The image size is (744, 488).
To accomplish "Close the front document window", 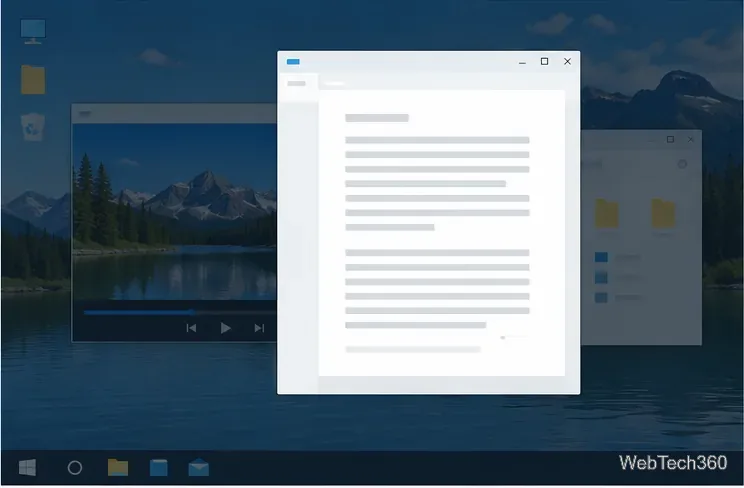I will pyautogui.click(x=567, y=61).
